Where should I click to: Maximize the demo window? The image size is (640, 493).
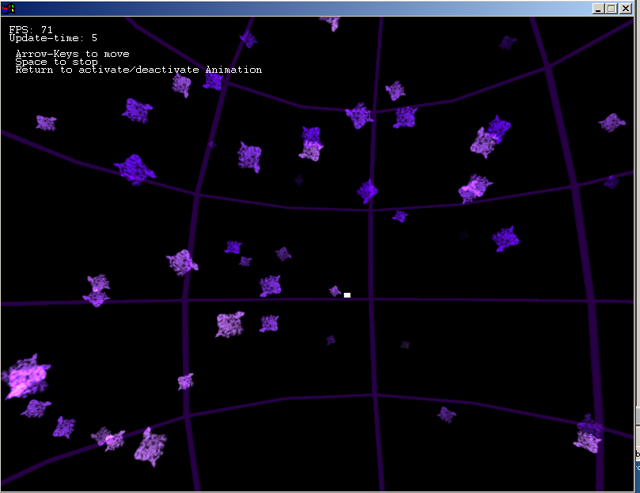click(611, 9)
